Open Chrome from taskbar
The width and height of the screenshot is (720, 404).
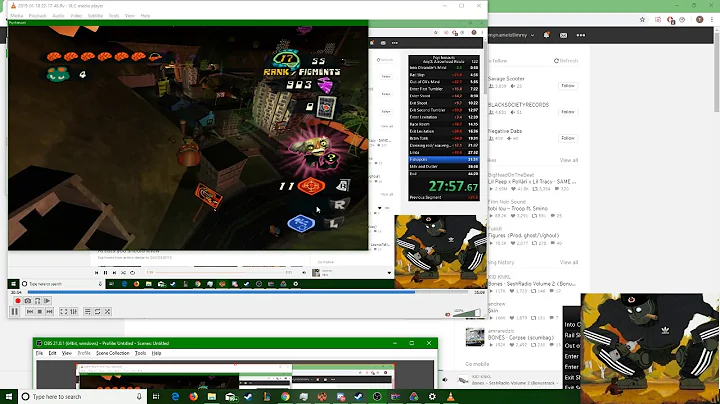pyautogui.click(x=285, y=396)
